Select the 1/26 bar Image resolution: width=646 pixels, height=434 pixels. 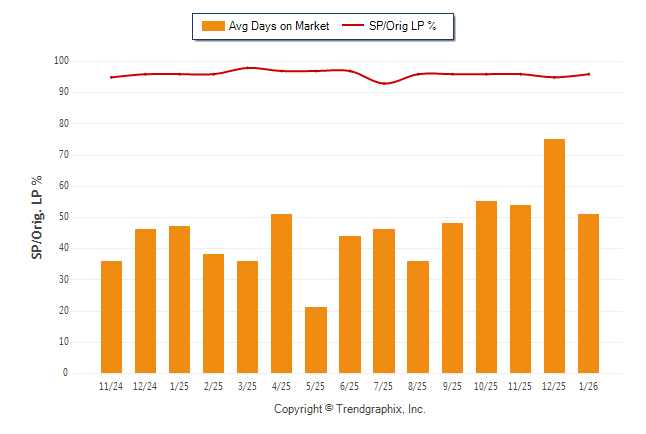588,294
